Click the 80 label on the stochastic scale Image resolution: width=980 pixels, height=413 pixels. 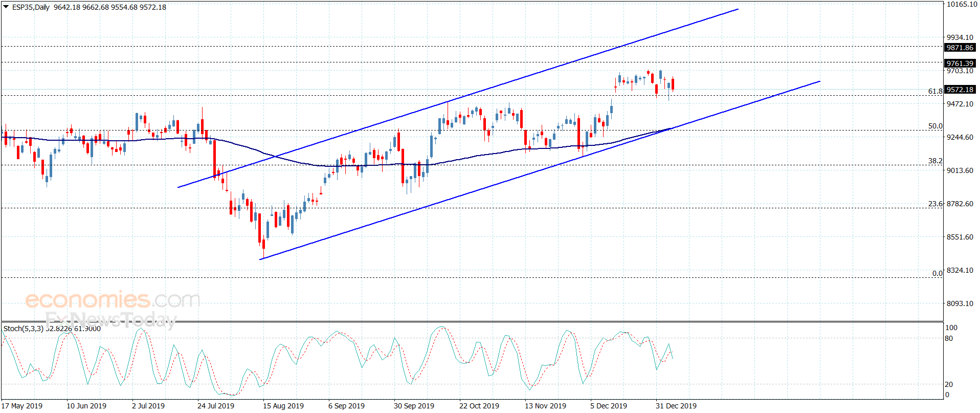949,338
